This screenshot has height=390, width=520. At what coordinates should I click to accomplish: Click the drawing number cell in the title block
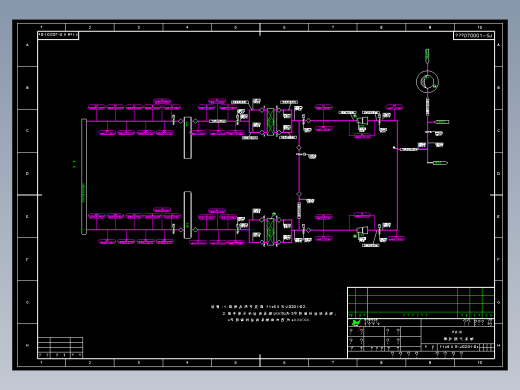pyautogui.click(x=459, y=347)
